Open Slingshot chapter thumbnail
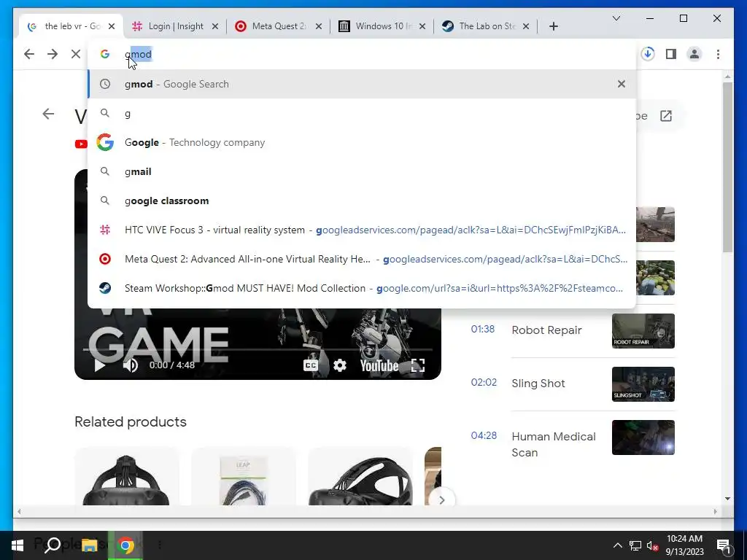Viewport: 747px width, 560px height. (643, 384)
